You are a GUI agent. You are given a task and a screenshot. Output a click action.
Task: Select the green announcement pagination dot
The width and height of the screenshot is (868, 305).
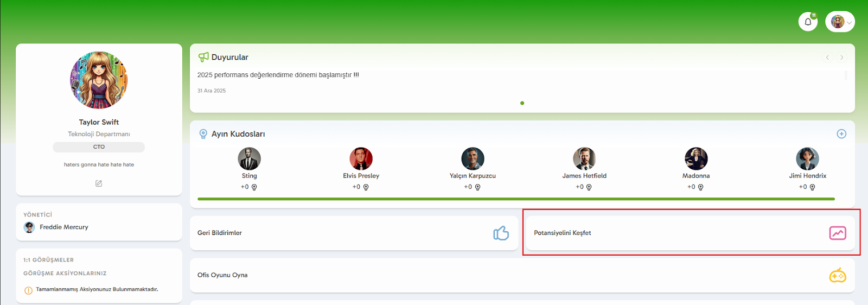point(522,103)
